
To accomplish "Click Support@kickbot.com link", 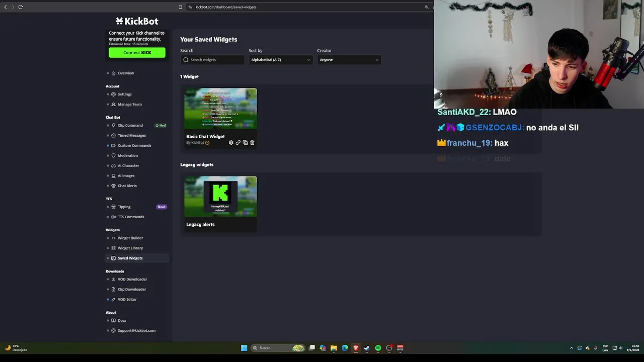I will point(136,331).
